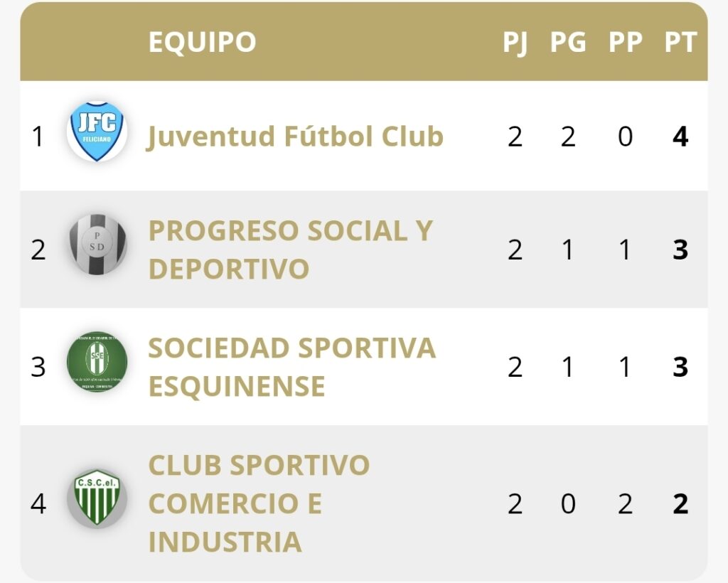Click Juventud's games lost value 0
The width and height of the screenshot is (728, 583).
[625, 137]
